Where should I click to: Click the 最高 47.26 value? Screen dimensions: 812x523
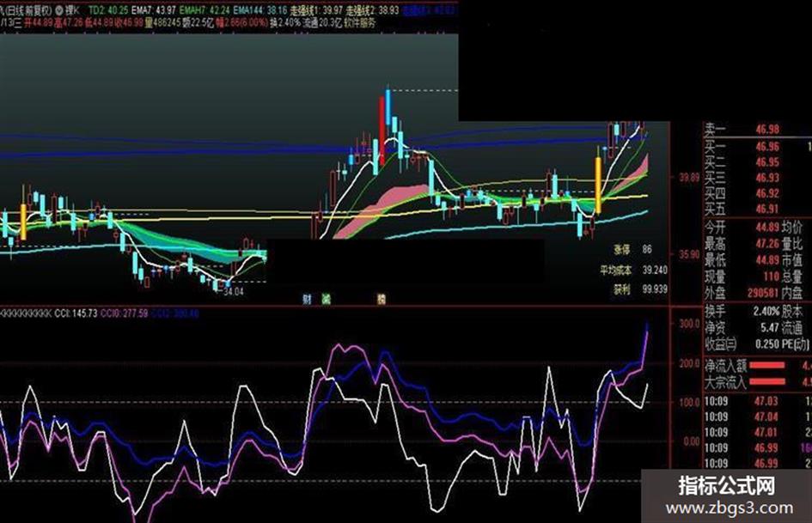767,243
